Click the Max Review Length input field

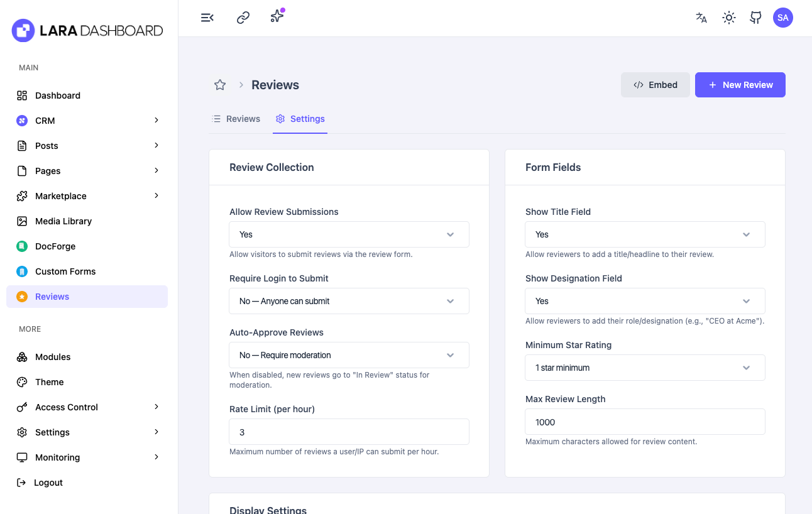click(x=645, y=422)
